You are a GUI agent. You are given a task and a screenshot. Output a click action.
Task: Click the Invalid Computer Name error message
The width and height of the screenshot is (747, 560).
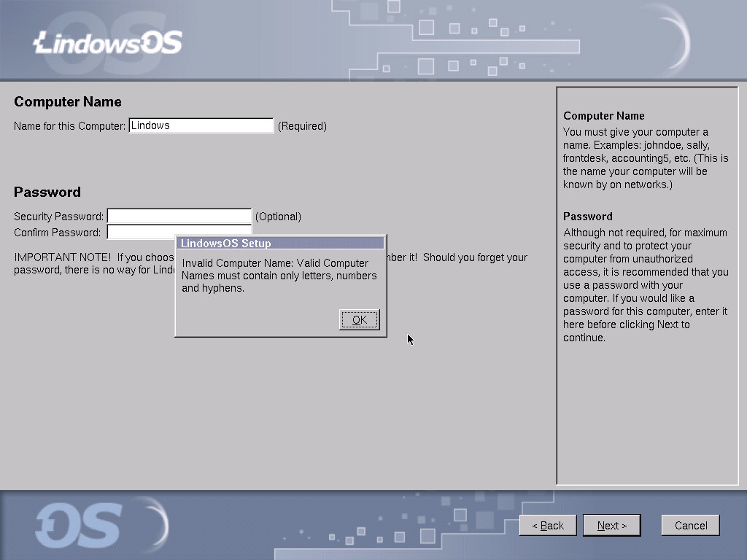point(279,276)
